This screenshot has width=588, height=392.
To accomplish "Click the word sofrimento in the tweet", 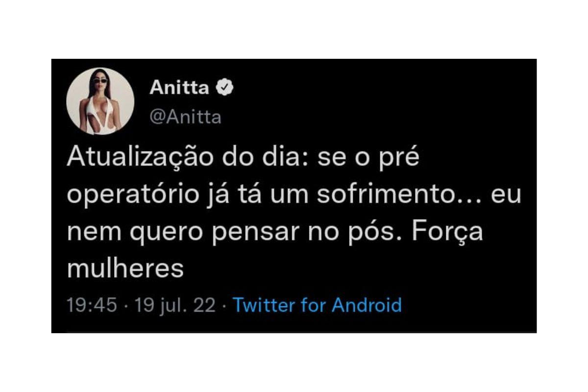I will pyautogui.click(x=386, y=195).
